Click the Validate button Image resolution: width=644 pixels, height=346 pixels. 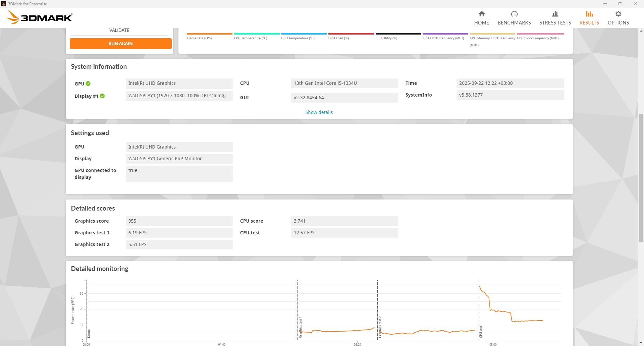(x=119, y=31)
